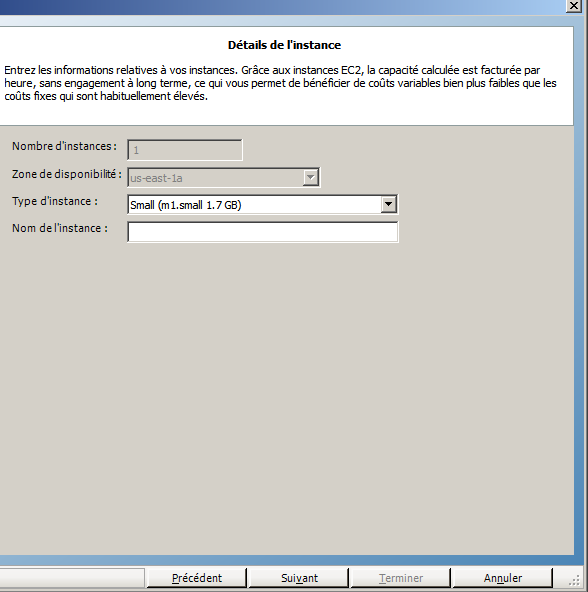Click the Nombre d'instances label

click(x=64, y=146)
